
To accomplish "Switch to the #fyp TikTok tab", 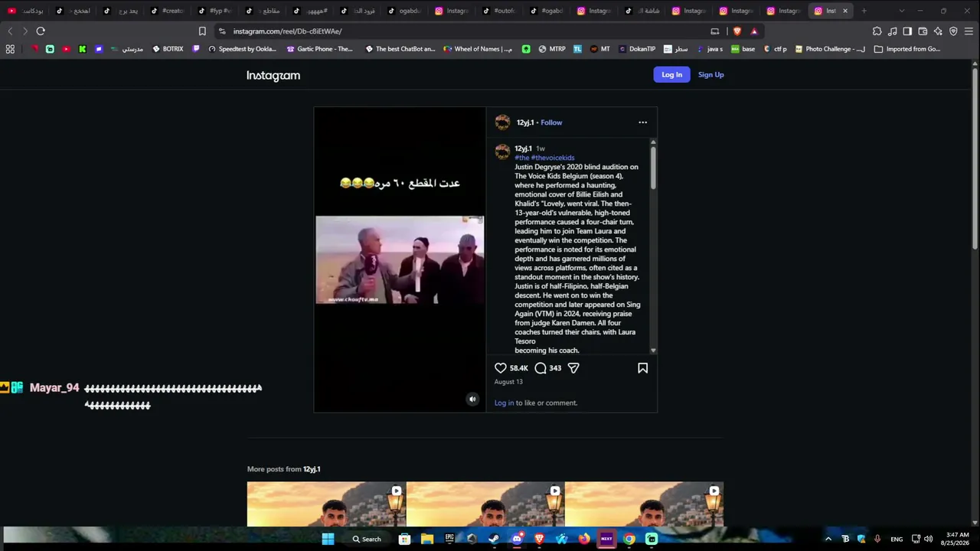I will (215, 11).
